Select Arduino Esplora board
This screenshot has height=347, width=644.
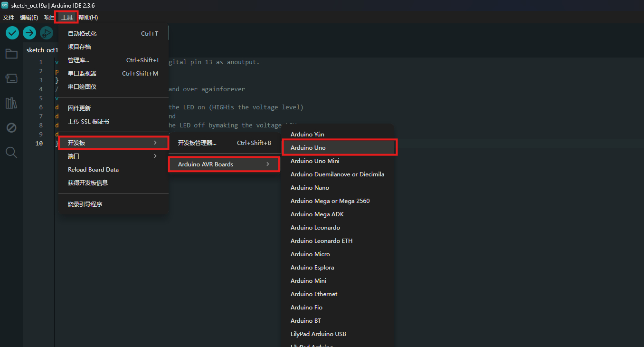coord(338,268)
